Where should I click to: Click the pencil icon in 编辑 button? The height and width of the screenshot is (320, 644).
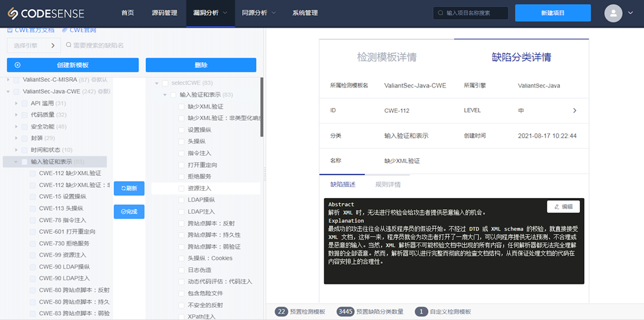557,206
